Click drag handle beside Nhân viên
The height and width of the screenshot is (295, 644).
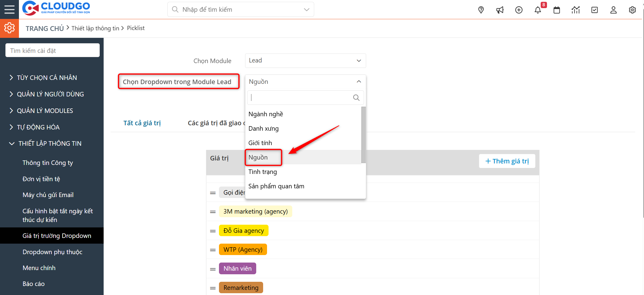pos(213,269)
